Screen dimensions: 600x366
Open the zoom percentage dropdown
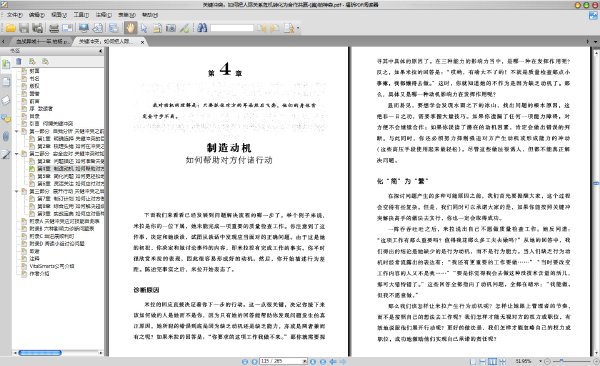tap(540, 361)
